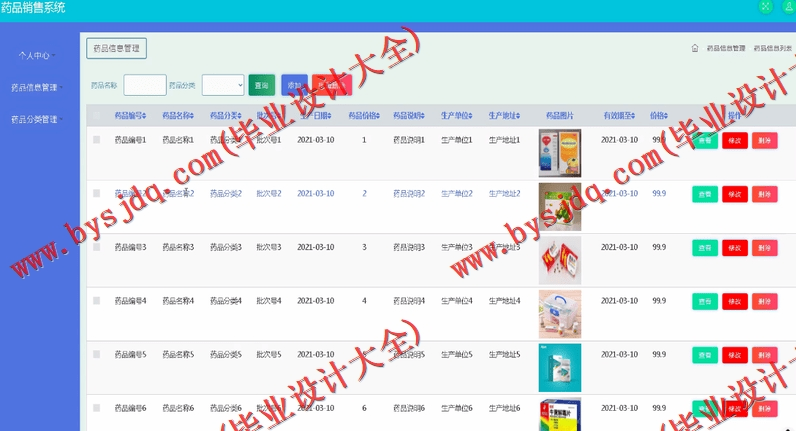Click the 药品销售系统 title

click(33, 7)
